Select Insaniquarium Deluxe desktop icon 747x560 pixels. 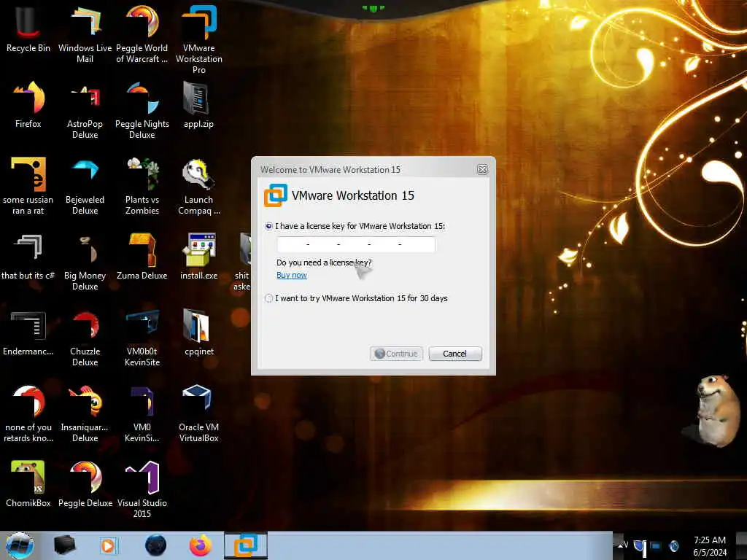(85, 413)
